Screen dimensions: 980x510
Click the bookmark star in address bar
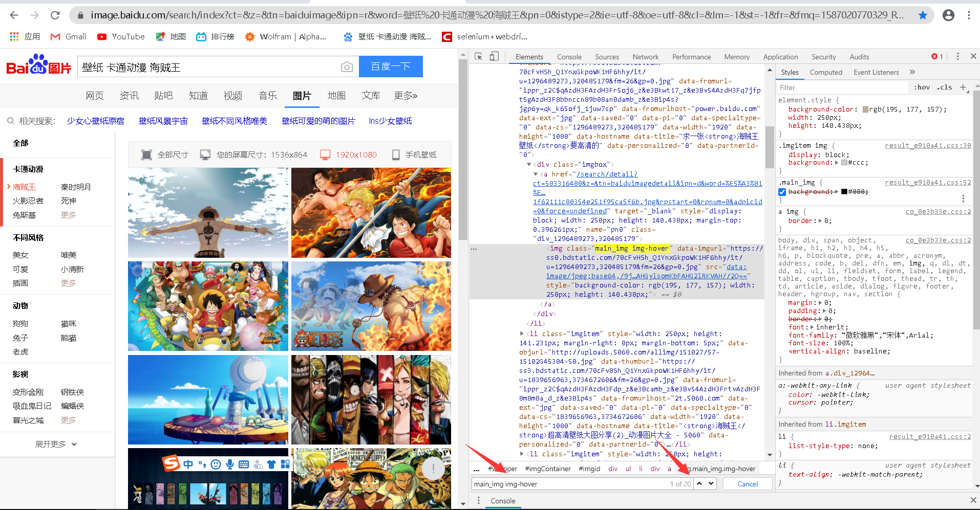923,15
